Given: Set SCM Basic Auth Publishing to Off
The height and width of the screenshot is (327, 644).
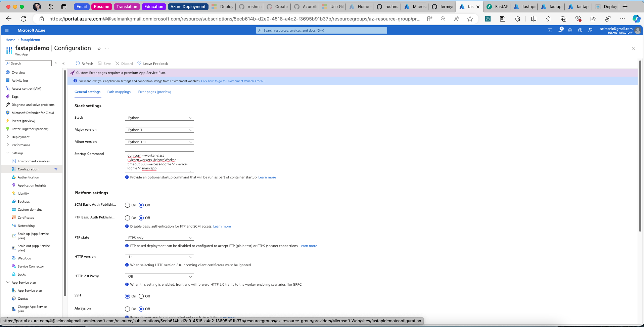Looking at the screenshot, I should click(x=141, y=205).
